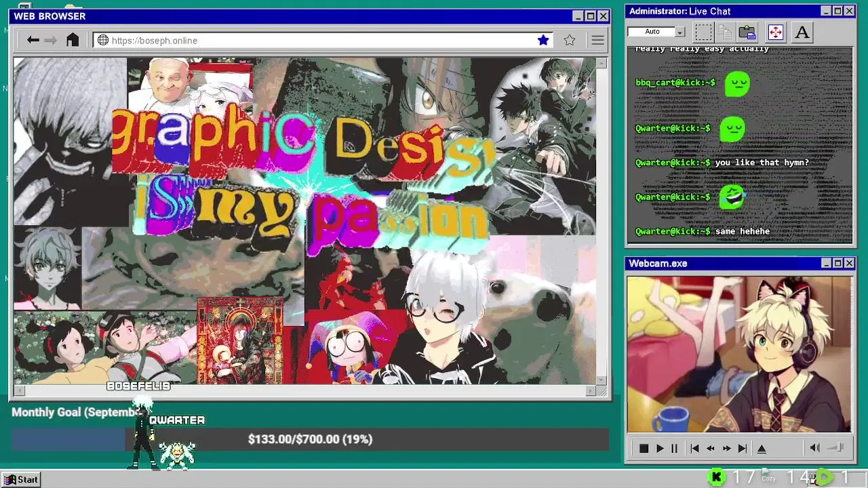Screen dimensions: 868x488
Task: Click the green Kick icon in the taskbar
Action: (716, 477)
